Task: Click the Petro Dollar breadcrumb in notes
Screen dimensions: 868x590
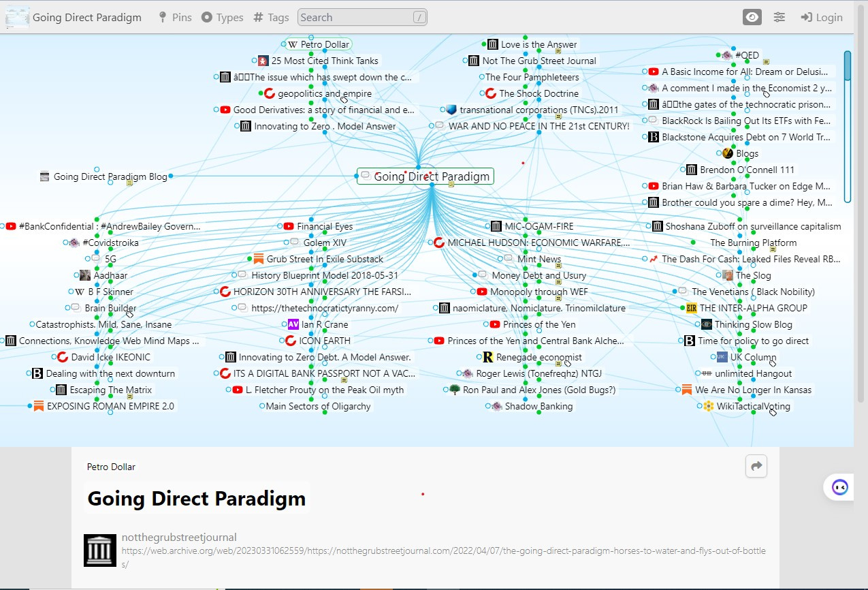Action: pos(111,467)
